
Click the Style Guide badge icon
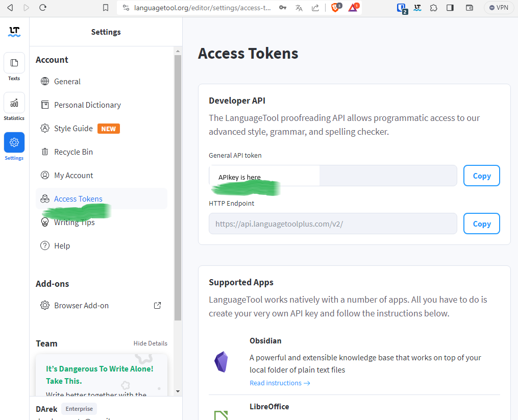(45, 128)
